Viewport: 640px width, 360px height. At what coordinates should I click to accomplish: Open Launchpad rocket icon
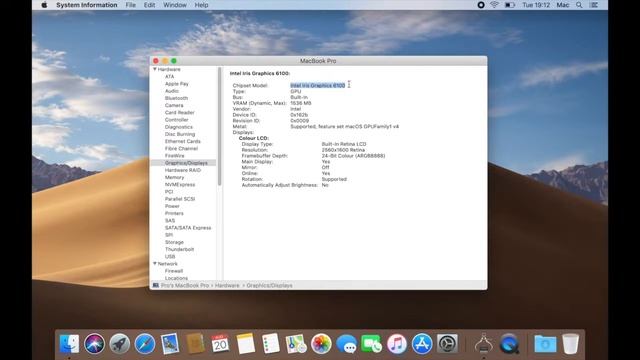(120, 344)
